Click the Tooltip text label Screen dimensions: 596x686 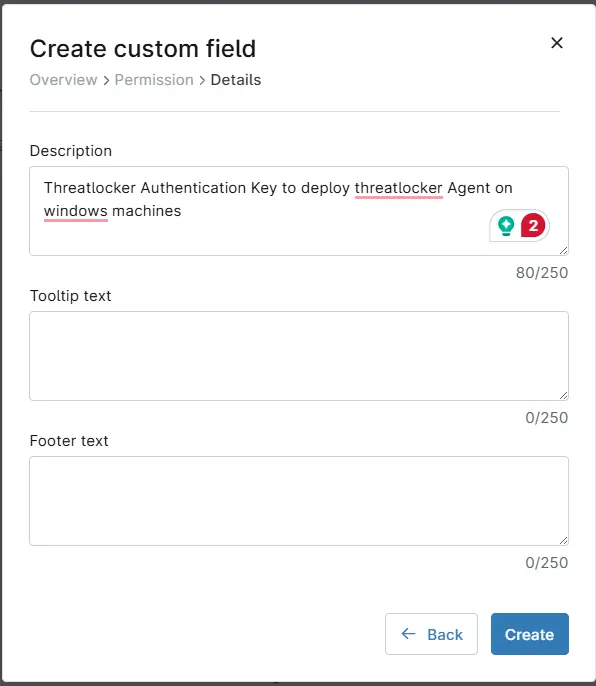tap(70, 296)
